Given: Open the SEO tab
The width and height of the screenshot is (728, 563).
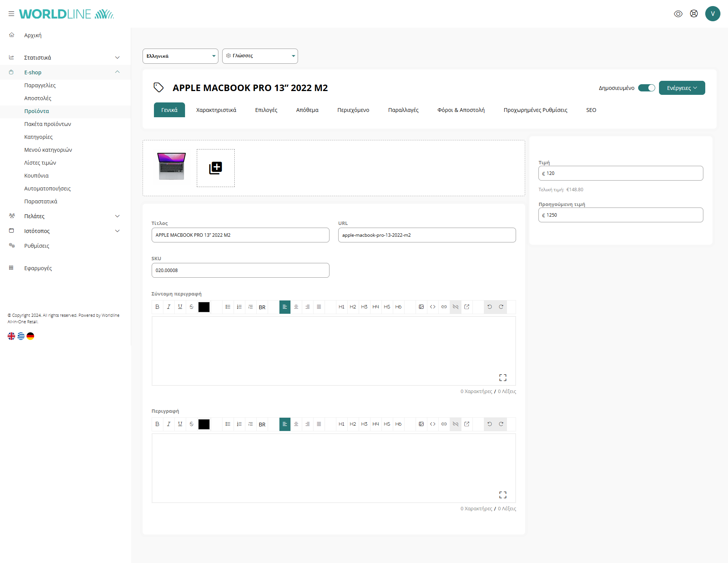Looking at the screenshot, I should click(x=591, y=110).
